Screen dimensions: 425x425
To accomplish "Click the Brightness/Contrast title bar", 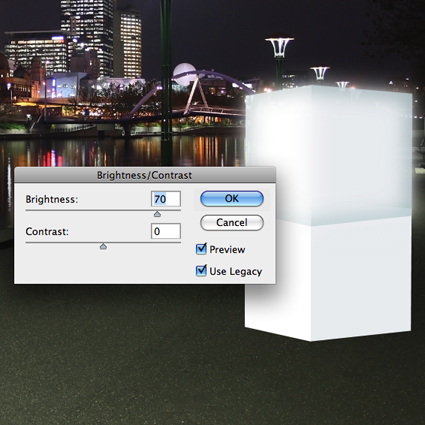I will (x=145, y=175).
